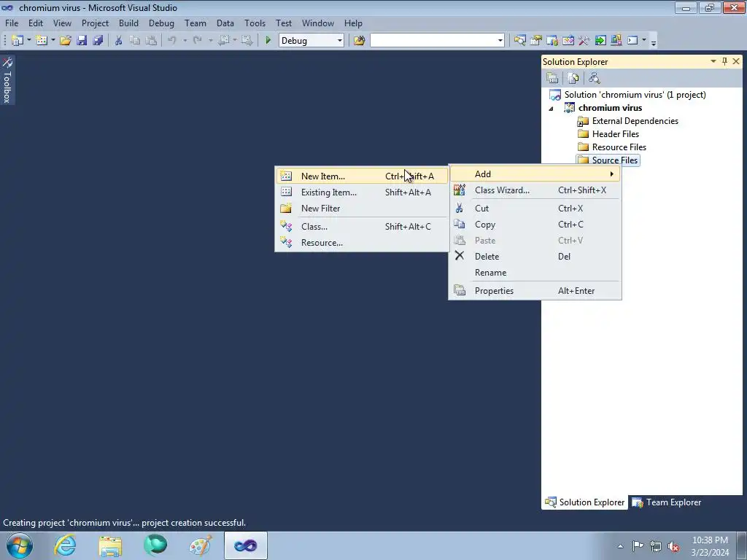Image resolution: width=747 pixels, height=560 pixels.
Task: Click the Object Browser toolbar icon
Action: click(x=568, y=41)
